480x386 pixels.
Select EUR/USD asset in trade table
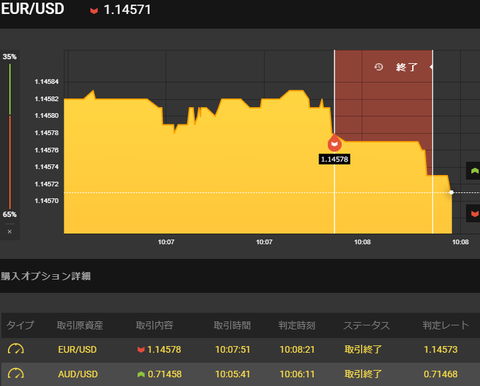point(77,349)
